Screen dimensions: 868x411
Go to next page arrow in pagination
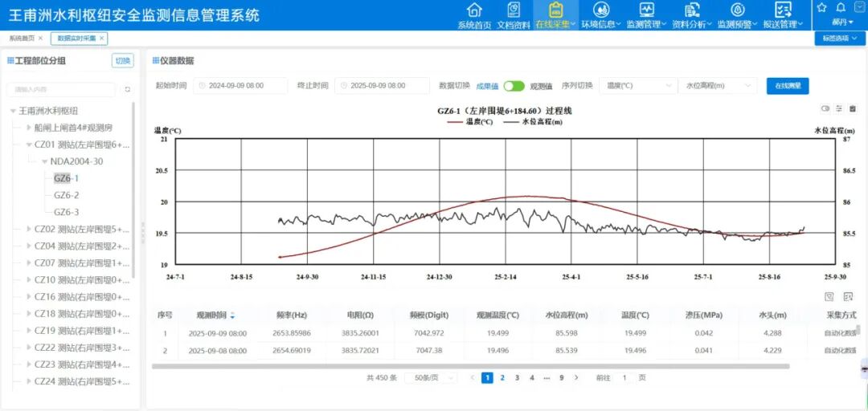[576, 378]
